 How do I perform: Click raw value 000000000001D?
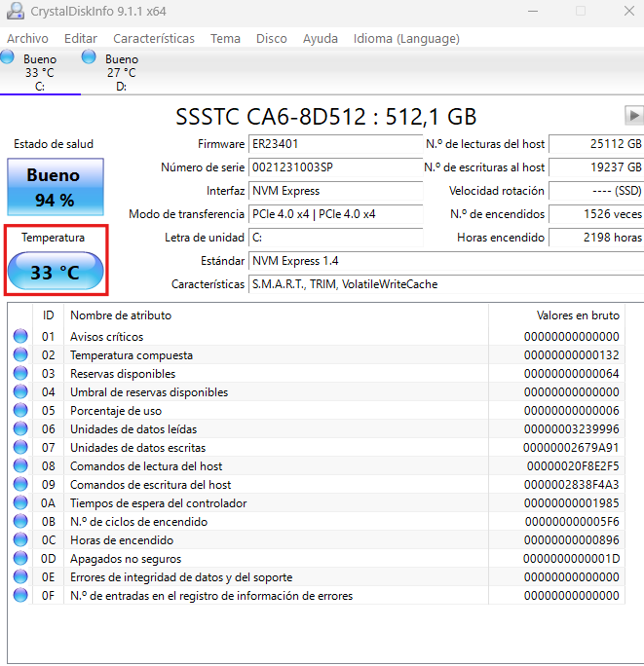point(571,559)
